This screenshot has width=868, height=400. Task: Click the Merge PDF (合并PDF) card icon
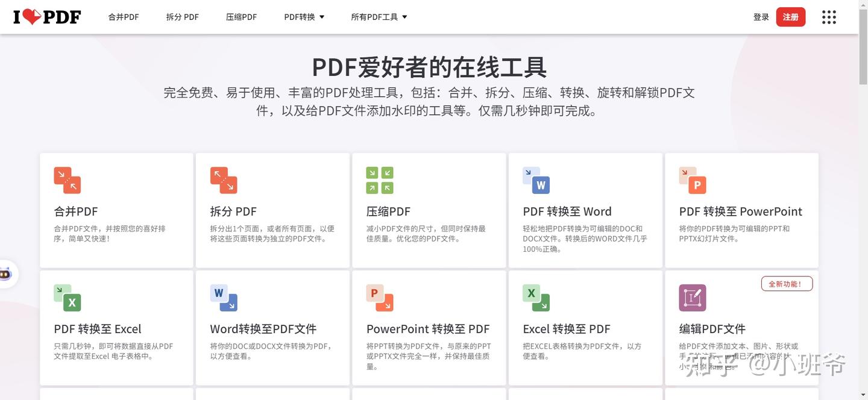(67, 180)
